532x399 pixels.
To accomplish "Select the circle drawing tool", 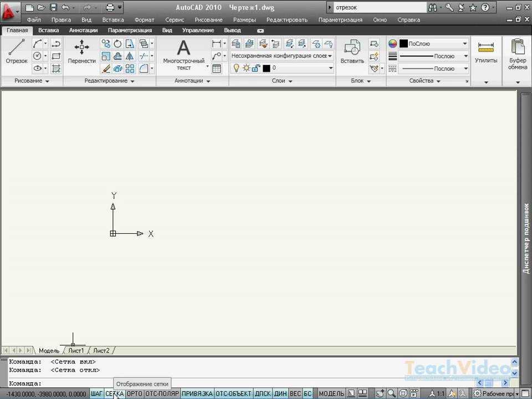I will 37,56.
